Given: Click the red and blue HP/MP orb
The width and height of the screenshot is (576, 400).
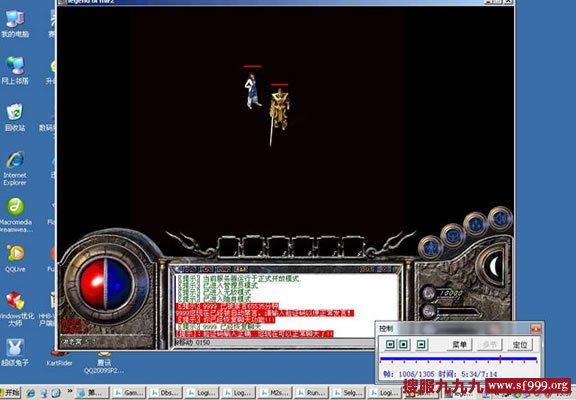Looking at the screenshot, I should 106,284.
